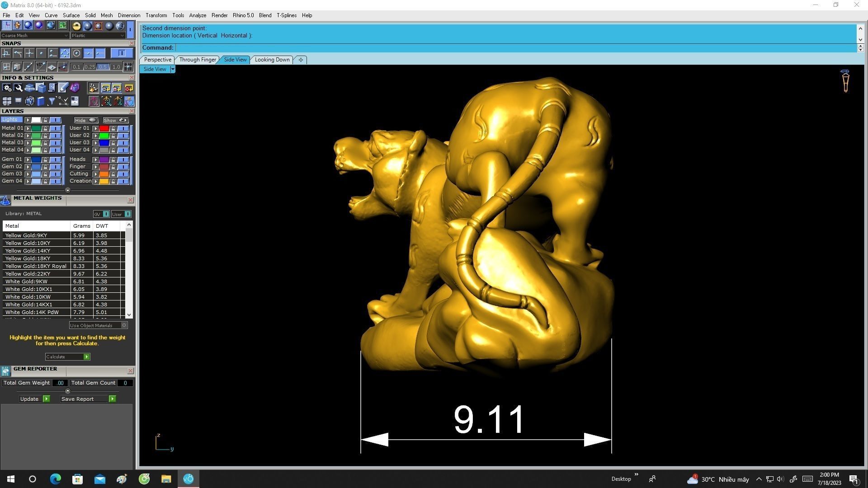This screenshot has width=868, height=488.
Task: Enable the Point snap
Action: click(x=41, y=53)
